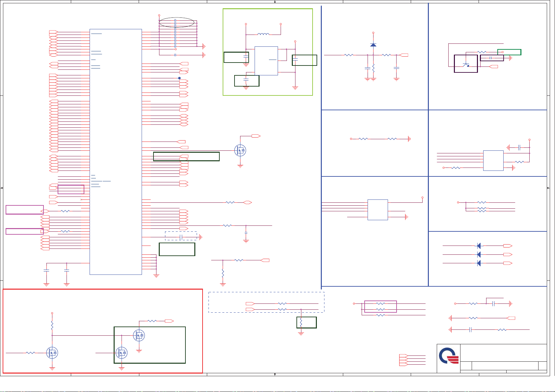
Task: Select the pink box enclosing two resistors
Action: point(380,306)
